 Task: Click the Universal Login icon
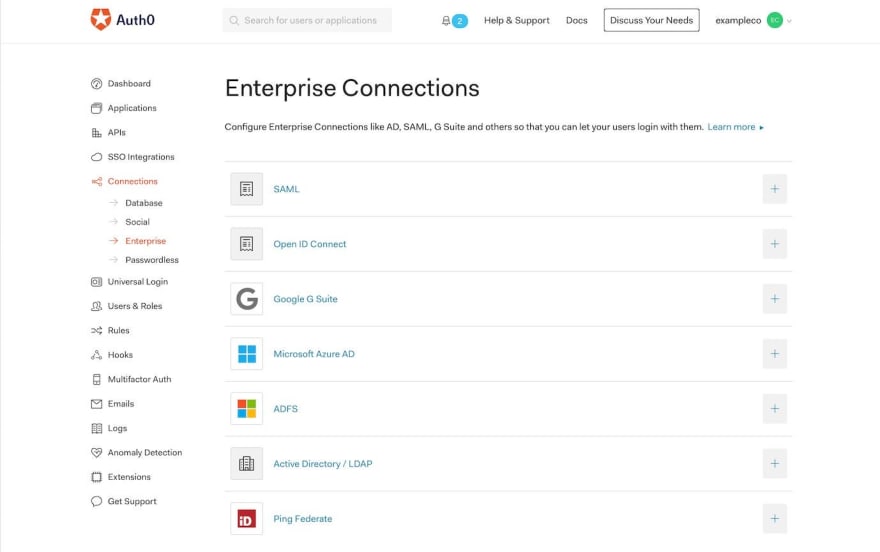(97, 282)
